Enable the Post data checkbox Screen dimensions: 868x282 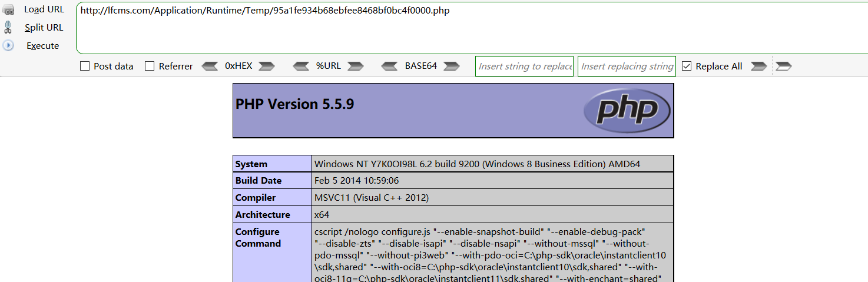pos(85,66)
